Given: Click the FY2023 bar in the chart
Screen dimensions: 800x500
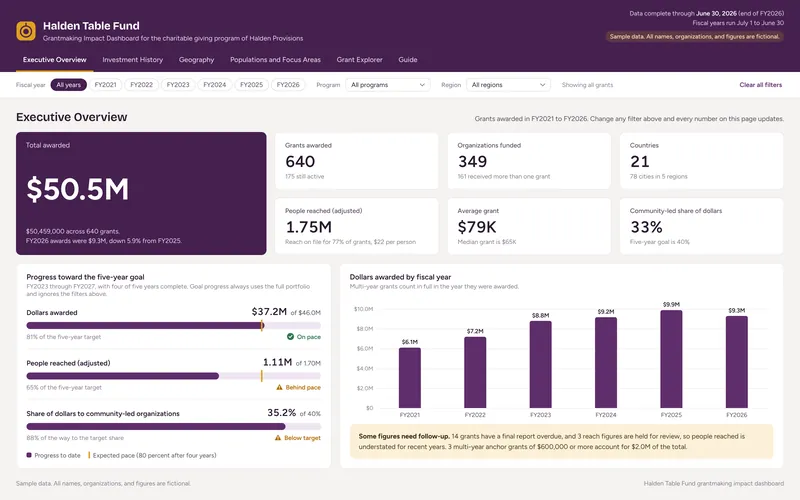Looking at the screenshot, I should pyautogui.click(x=540, y=365).
